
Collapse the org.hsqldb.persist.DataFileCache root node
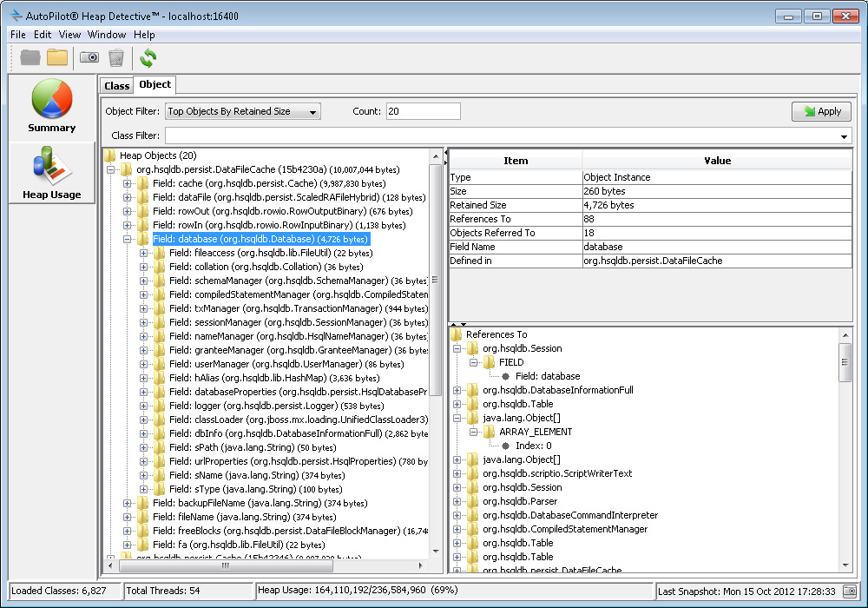(111, 169)
